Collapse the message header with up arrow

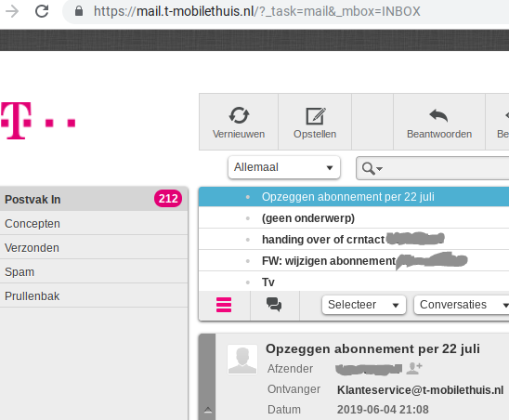pyautogui.click(x=208, y=410)
